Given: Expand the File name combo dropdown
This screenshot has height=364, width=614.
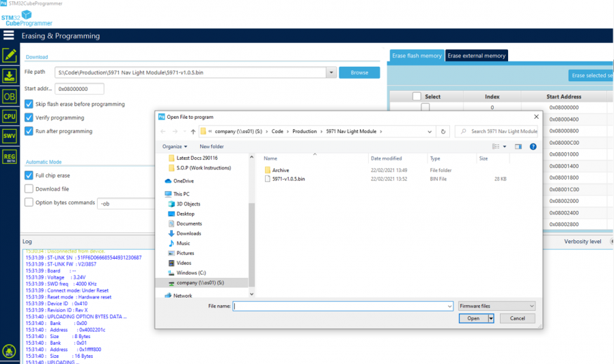Looking at the screenshot, I should (449, 306).
